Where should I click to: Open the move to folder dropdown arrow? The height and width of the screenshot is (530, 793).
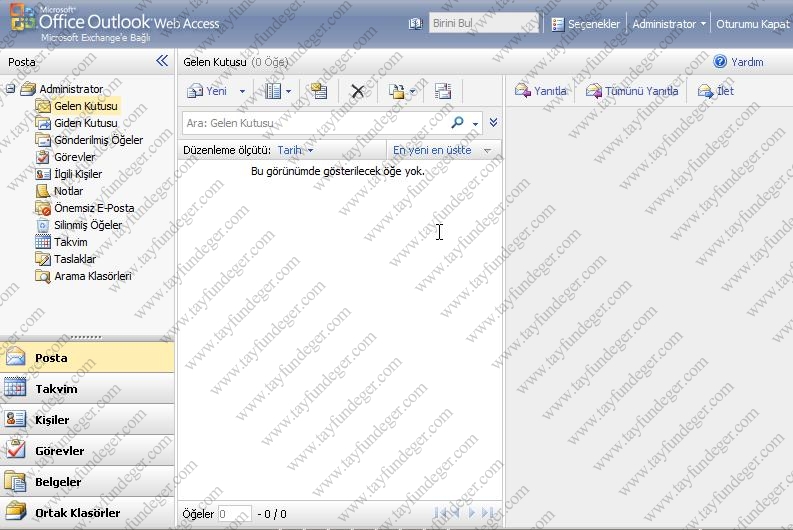tap(412, 92)
